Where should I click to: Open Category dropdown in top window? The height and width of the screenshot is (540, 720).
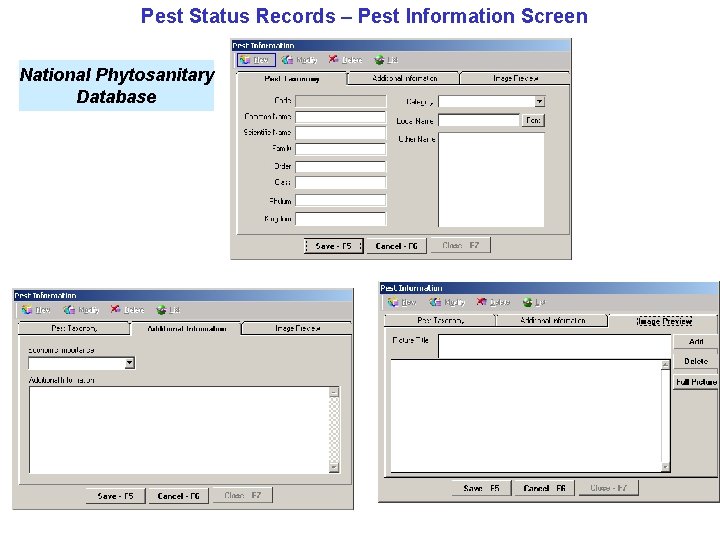coord(540,101)
